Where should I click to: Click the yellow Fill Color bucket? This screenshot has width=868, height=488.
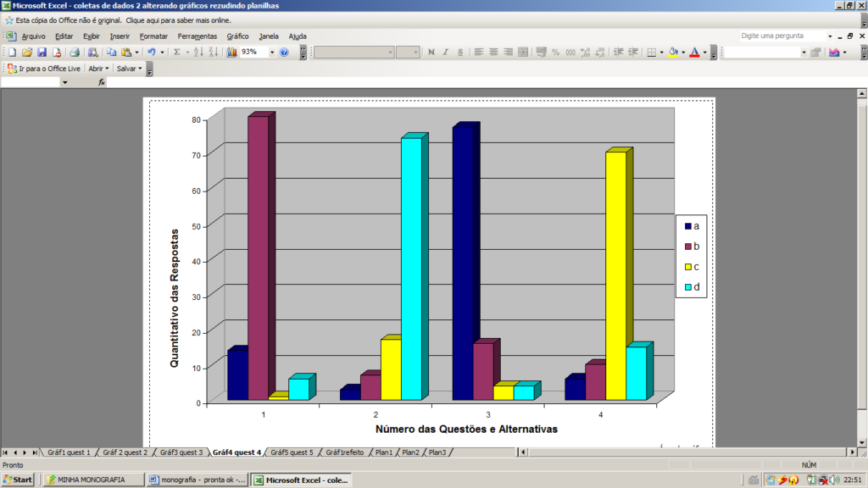pyautogui.click(x=673, y=53)
